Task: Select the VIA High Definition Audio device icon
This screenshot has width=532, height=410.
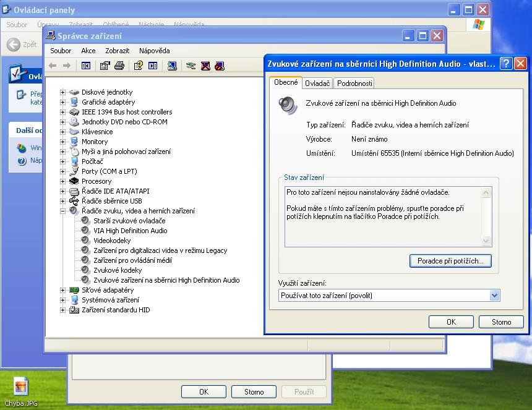Action: tap(85, 231)
